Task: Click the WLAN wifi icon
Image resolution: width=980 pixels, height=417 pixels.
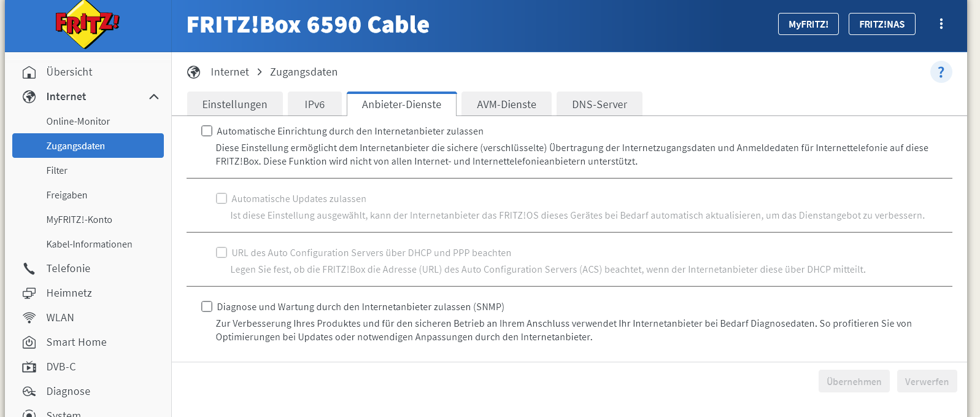Action: [29, 318]
